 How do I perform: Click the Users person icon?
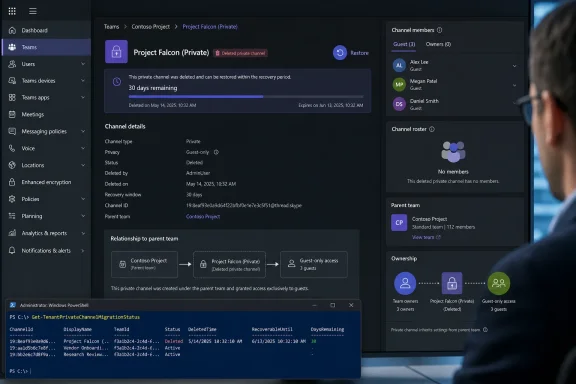pos(12,64)
